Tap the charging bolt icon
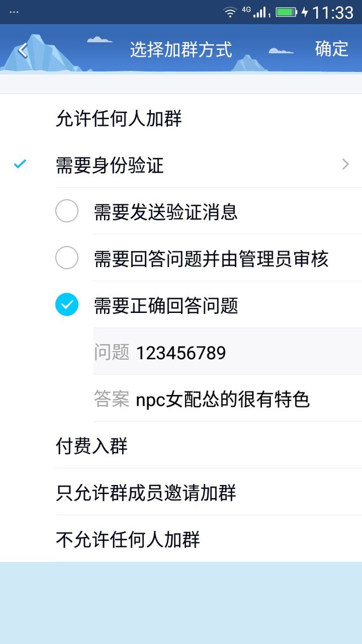The width and height of the screenshot is (362, 644). [305, 12]
